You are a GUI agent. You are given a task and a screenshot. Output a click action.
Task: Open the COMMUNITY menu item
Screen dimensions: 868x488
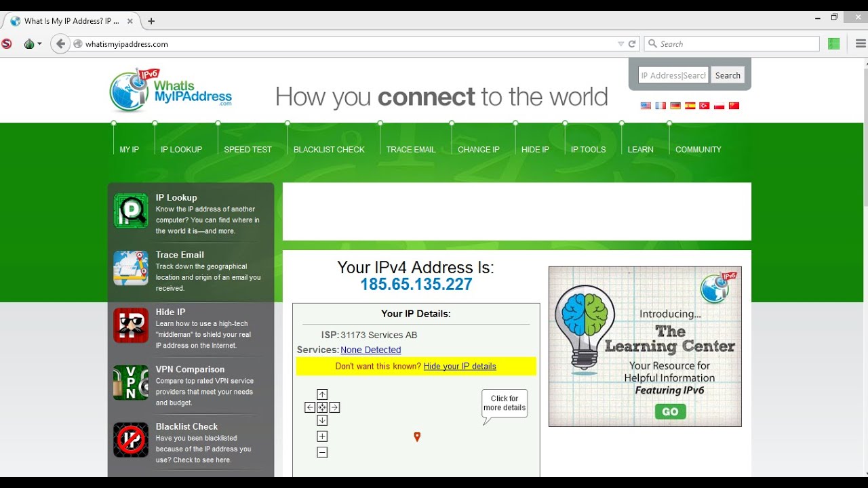point(698,150)
